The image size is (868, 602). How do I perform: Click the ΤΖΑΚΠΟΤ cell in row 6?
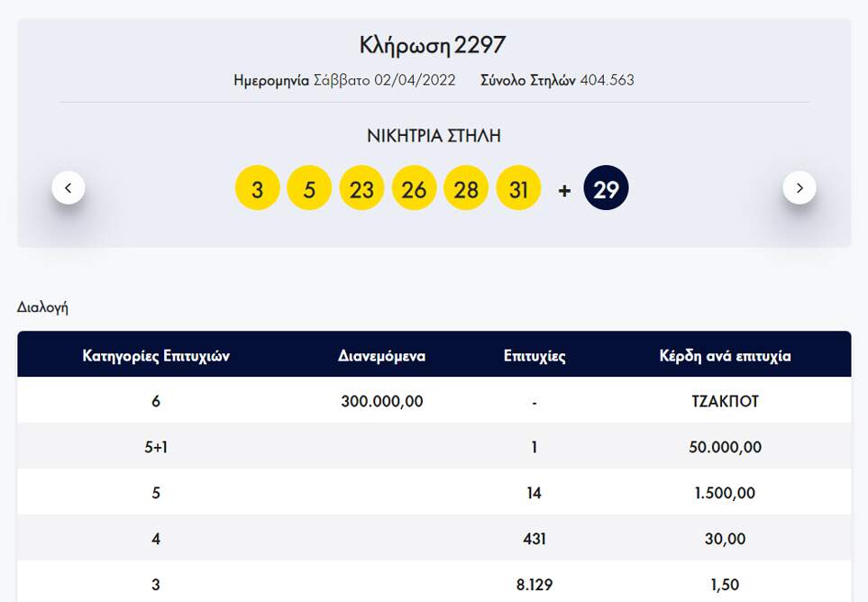718,401
